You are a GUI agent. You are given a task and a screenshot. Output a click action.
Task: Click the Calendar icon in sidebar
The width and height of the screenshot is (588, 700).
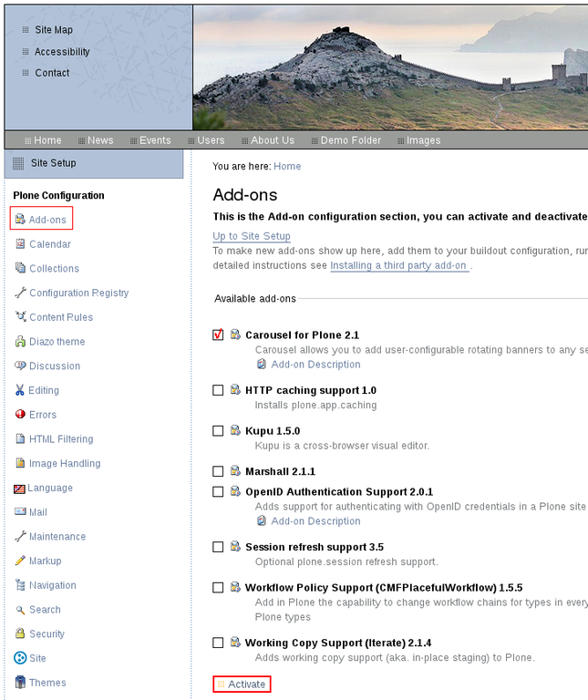click(x=20, y=243)
